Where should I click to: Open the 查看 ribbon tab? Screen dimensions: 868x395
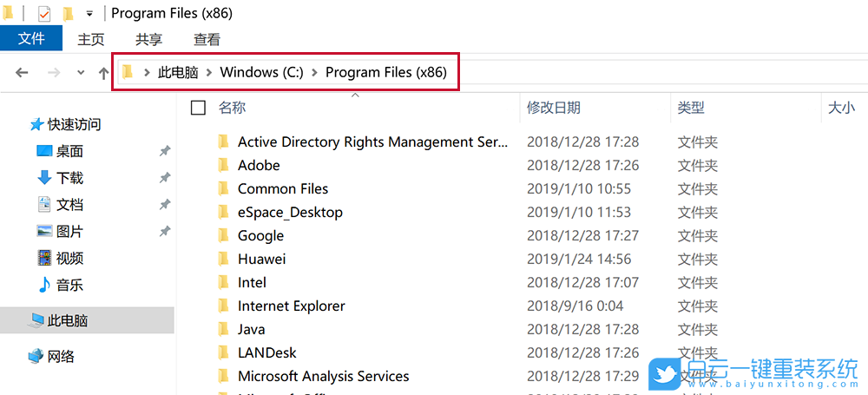[x=207, y=39]
